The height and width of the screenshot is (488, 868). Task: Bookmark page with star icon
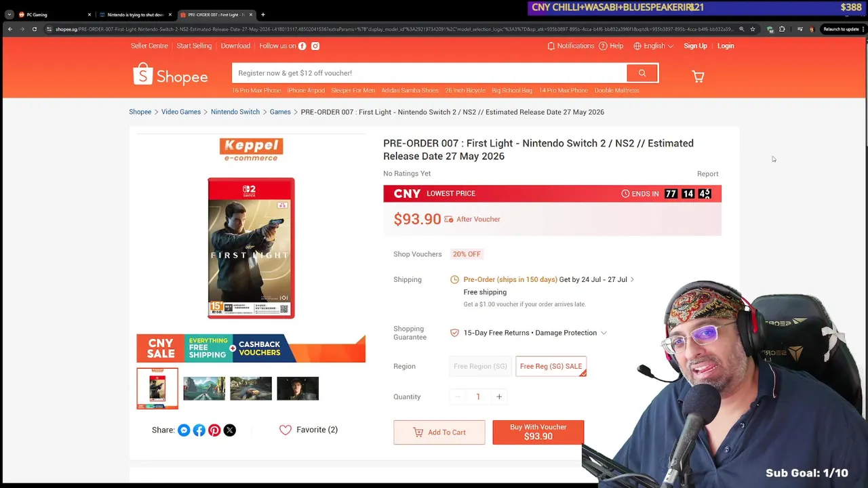click(x=753, y=29)
